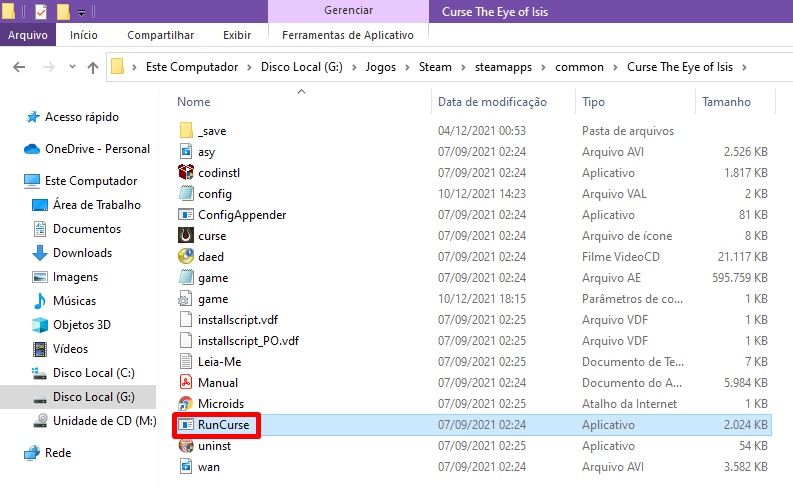Viewport: 793px width, 487px height.
Task: Expand chevron after Curse The Eye of Isis
Action: pyautogui.click(x=744, y=67)
